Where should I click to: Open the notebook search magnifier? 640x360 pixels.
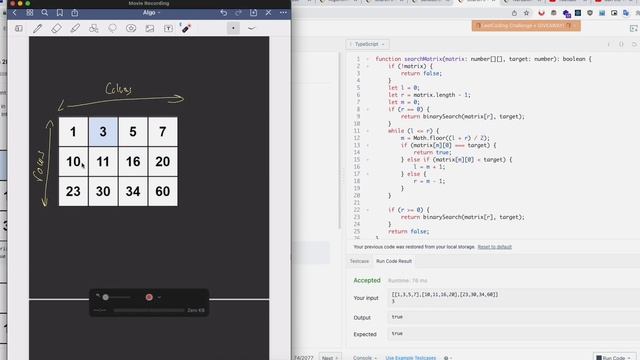[44, 13]
